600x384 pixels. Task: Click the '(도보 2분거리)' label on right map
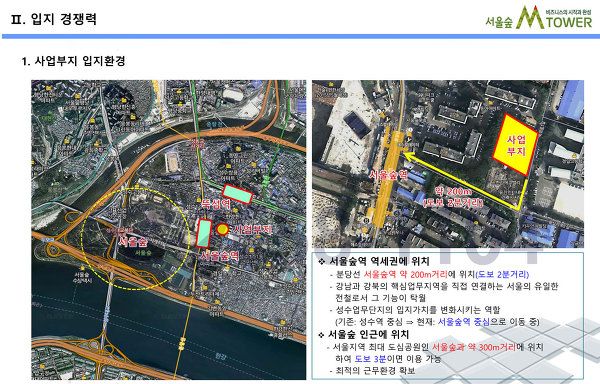click(x=453, y=202)
